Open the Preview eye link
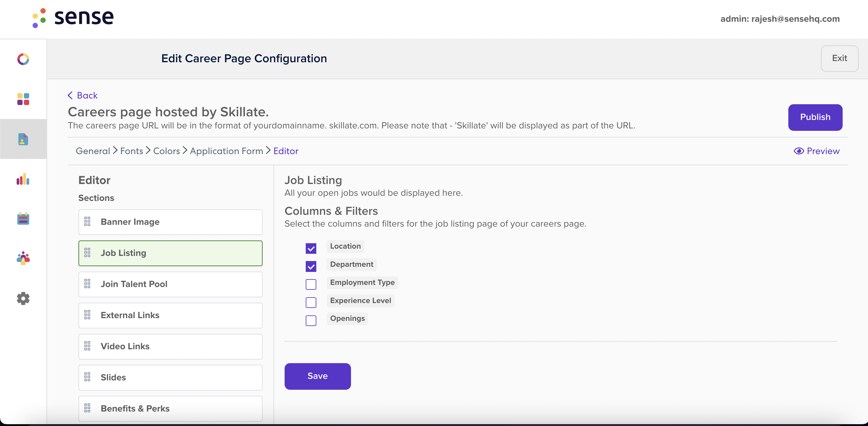The height and width of the screenshot is (426, 868). (816, 151)
